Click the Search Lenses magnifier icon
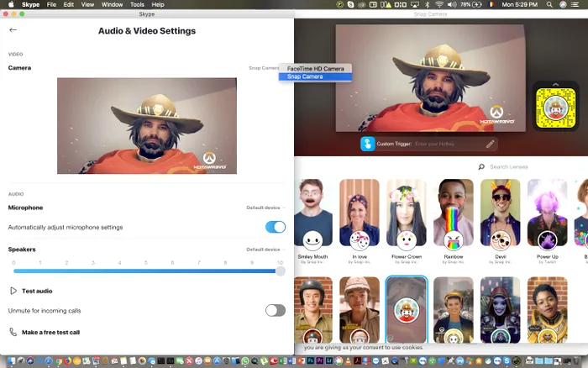 click(x=481, y=167)
